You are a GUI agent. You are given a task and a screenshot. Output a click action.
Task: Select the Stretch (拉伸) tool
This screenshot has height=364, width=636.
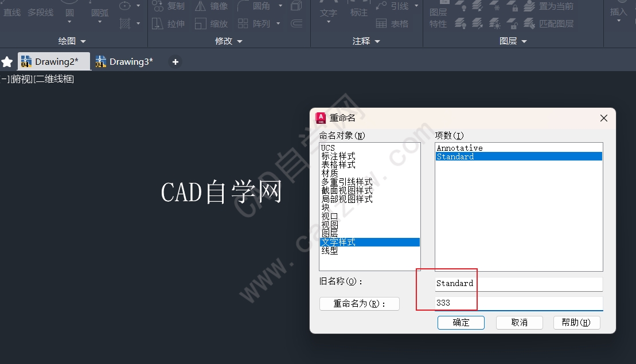(x=168, y=24)
